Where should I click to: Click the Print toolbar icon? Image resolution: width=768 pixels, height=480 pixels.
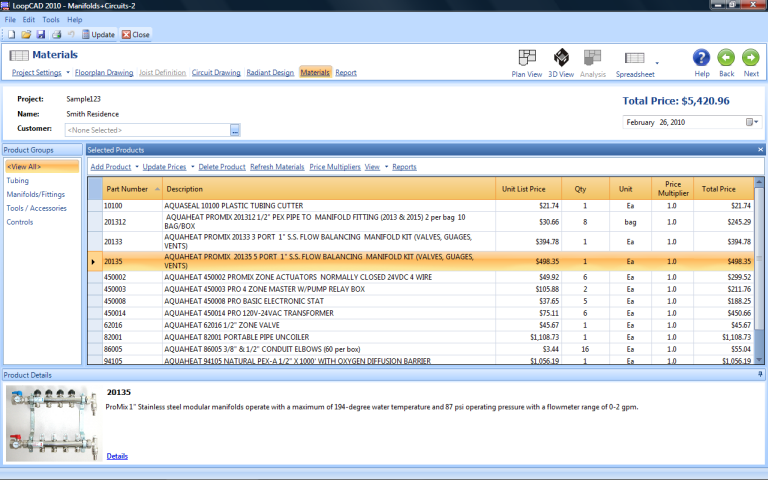56,34
